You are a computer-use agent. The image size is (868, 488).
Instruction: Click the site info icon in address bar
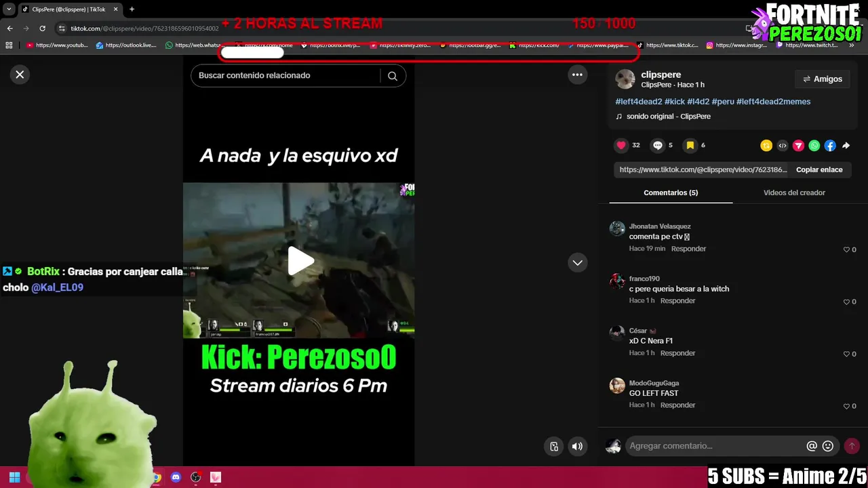(x=62, y=28)
